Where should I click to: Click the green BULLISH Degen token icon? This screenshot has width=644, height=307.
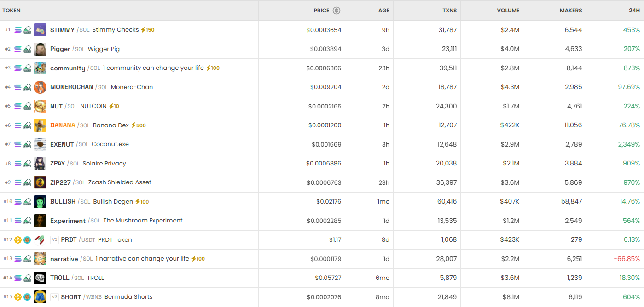[x=40, y=202]
